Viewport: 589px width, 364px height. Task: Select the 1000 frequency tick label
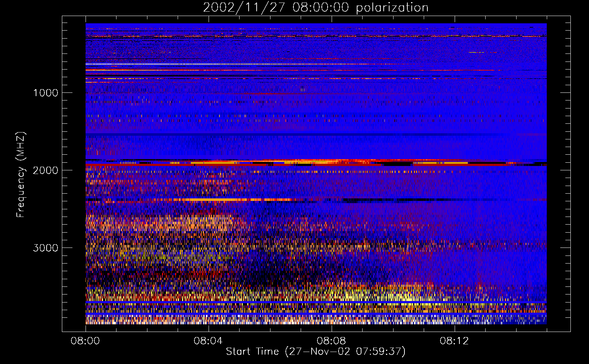click(x=46, y=93)
